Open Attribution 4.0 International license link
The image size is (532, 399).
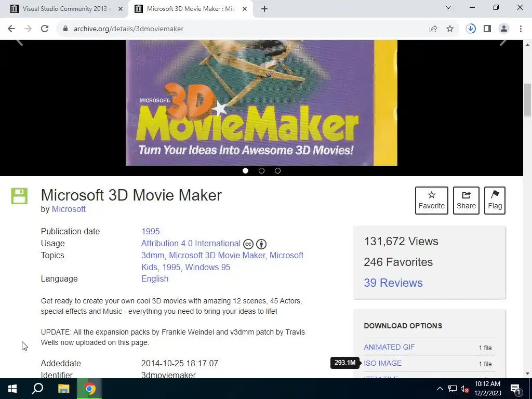coord(191,243)
